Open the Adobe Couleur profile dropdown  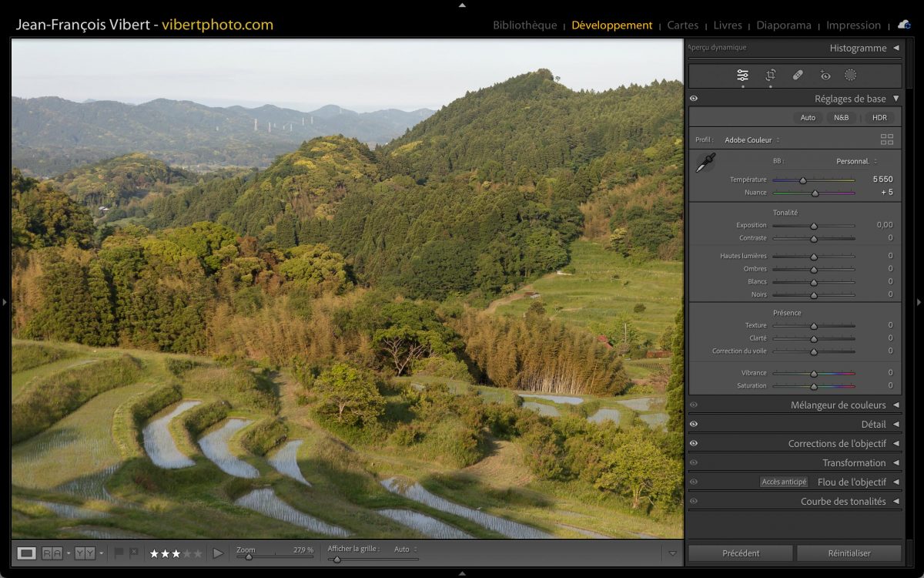pos(752,140)
